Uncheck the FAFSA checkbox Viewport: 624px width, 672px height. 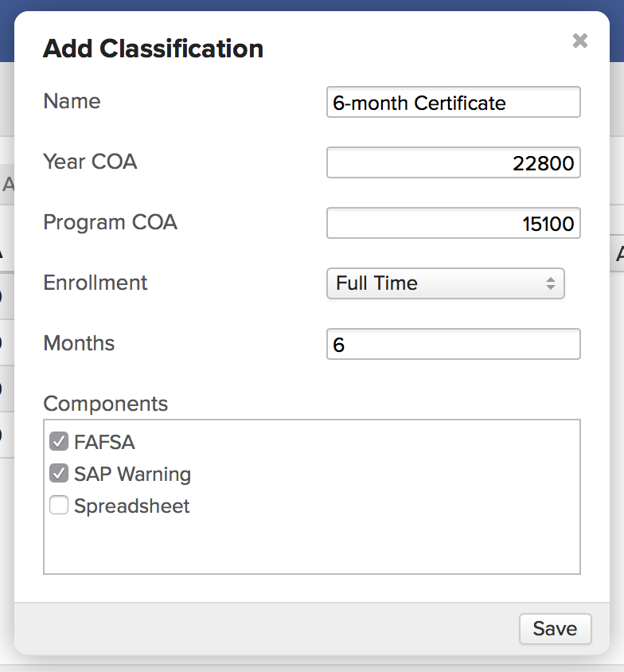[x=59, y=442]
